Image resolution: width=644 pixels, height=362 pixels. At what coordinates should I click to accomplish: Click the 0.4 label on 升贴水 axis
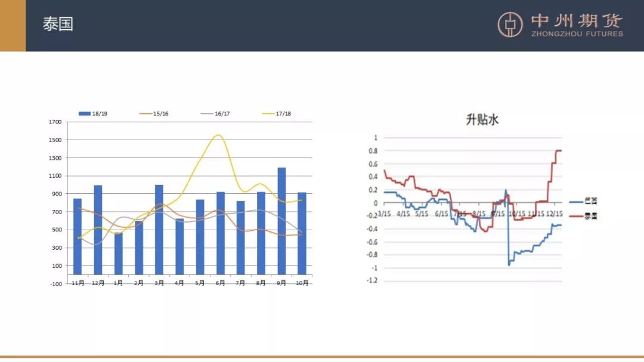(x=373, y=177)
